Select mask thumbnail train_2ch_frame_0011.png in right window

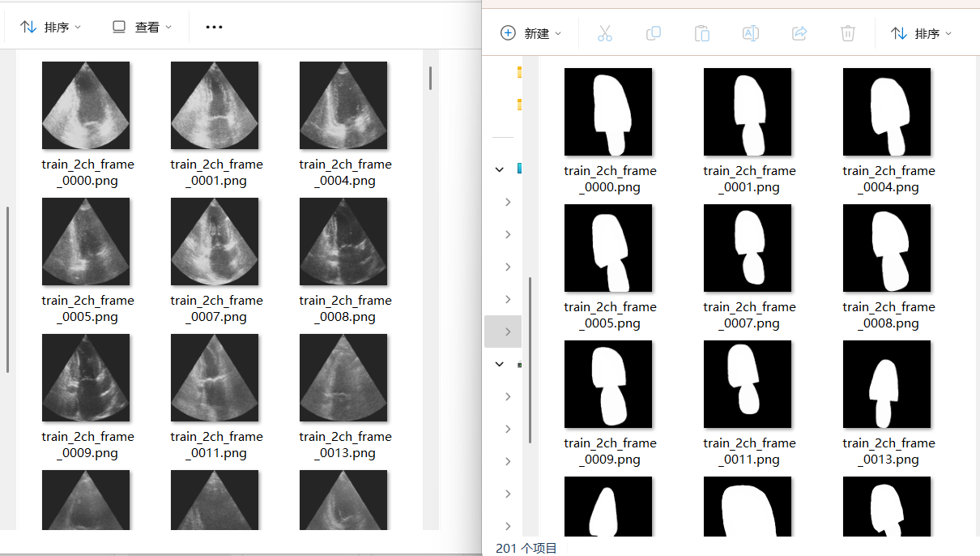tap(748, 384)
